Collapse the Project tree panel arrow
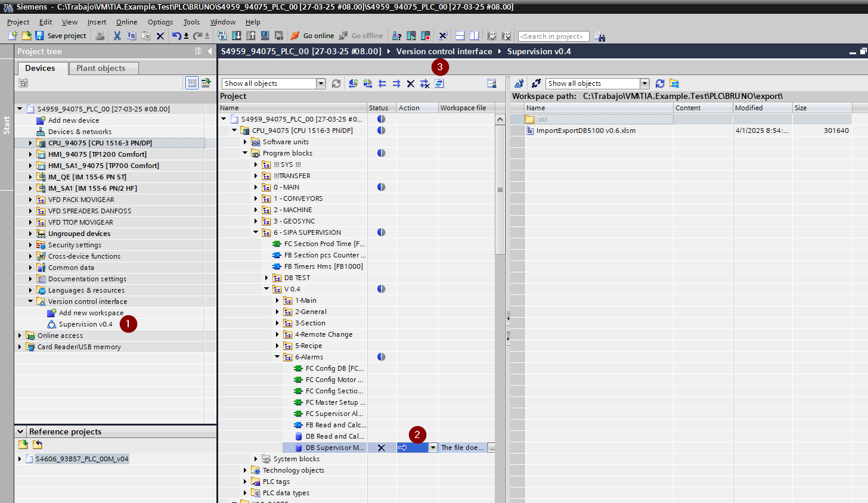Screen dimensions: 868x503 tap(210, 51)
